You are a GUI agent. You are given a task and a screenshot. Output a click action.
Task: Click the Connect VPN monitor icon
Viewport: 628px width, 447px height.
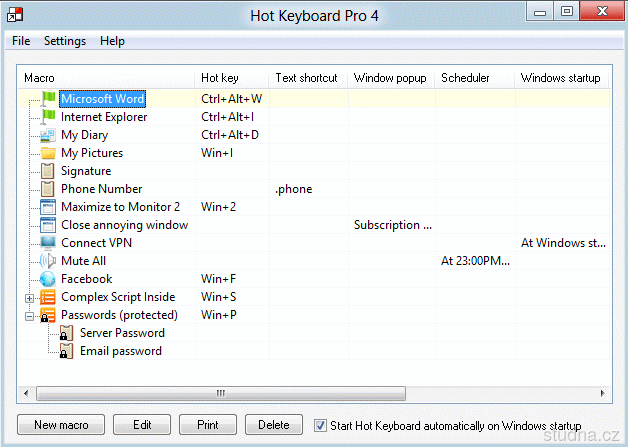[x=48, y=243]
